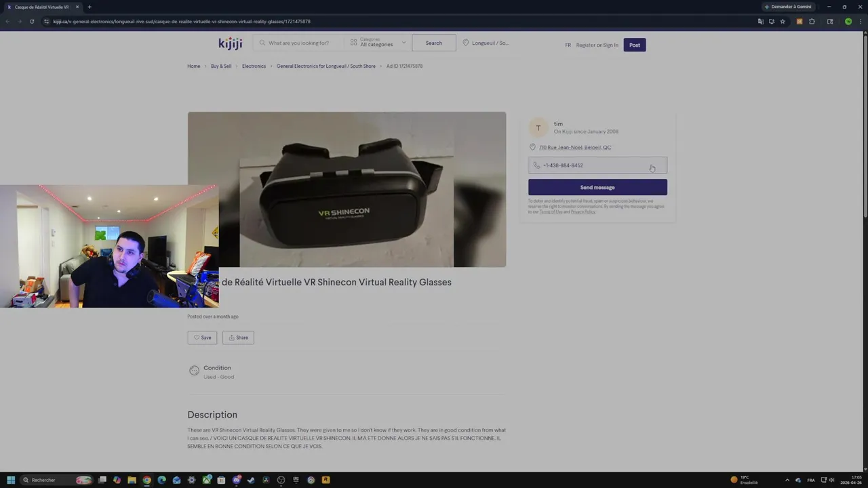Open File Explorer from taskbar
The image size is (868, 488).
coord(132,480)
